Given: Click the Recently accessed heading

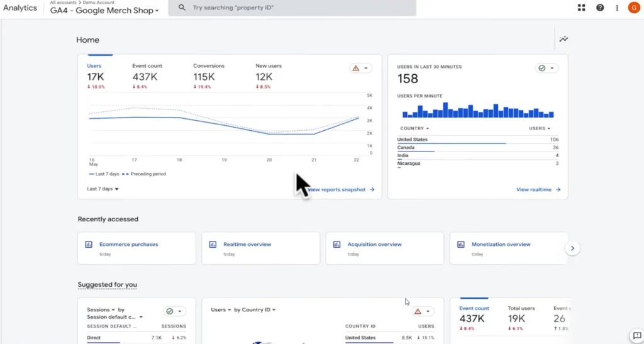Looking at the screenshot, I should point(108,219).
